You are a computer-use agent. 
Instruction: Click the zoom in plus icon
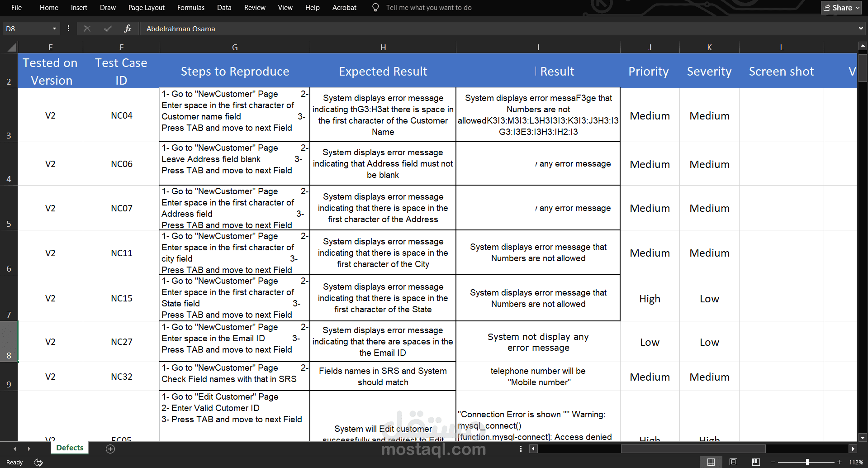[839, 462]
